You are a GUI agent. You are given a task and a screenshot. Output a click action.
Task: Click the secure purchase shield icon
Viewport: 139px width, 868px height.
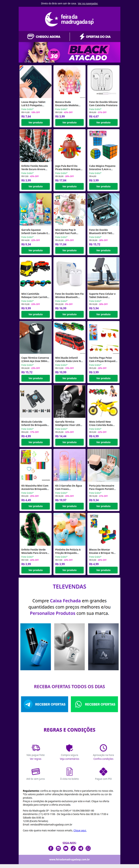click(x=69, y=747)
